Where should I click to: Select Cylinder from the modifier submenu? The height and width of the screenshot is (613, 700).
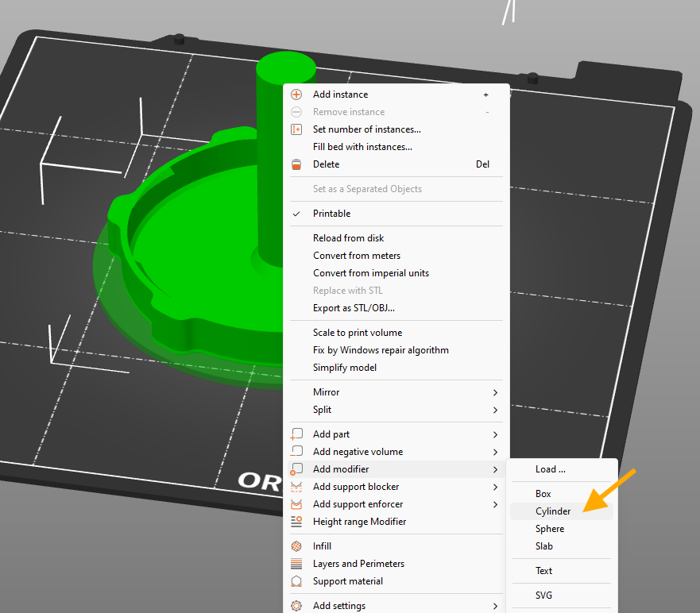(553, 511)
